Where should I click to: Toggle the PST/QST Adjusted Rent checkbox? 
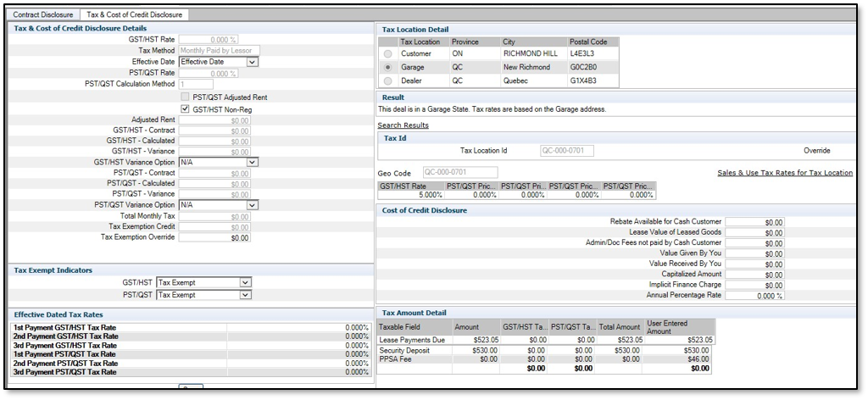tap(186, 97)
